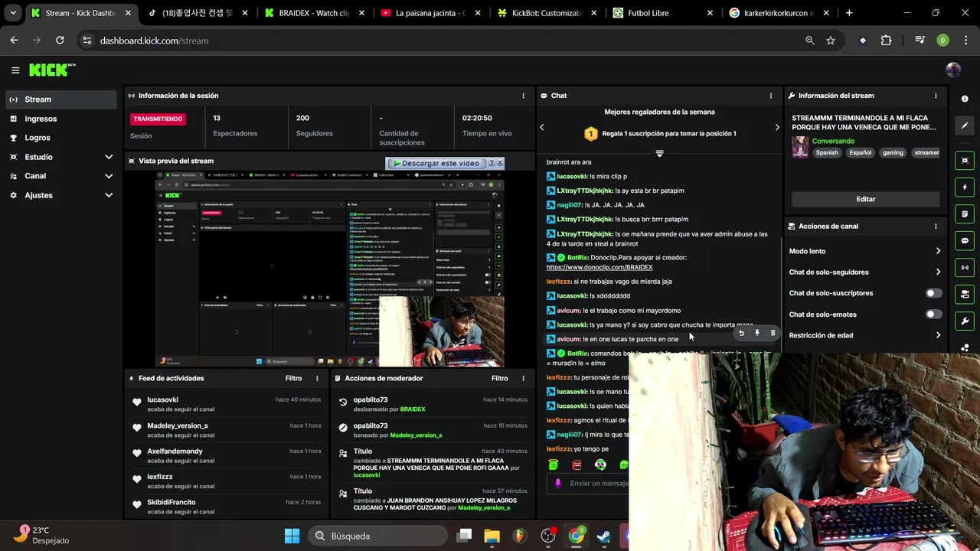This screenshot has height=551, width=980.
Task: Open Restricción de edad settings
Action: [865, 335]
